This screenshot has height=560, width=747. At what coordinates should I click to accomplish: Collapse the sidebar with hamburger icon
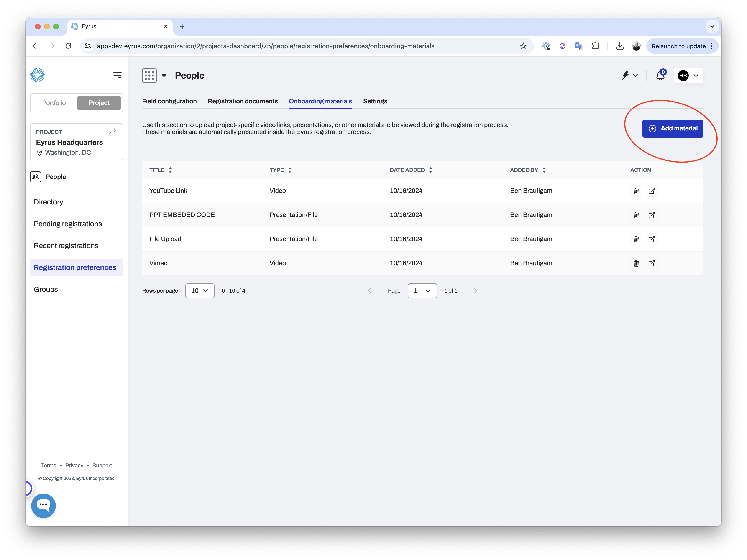coord(117,75)
